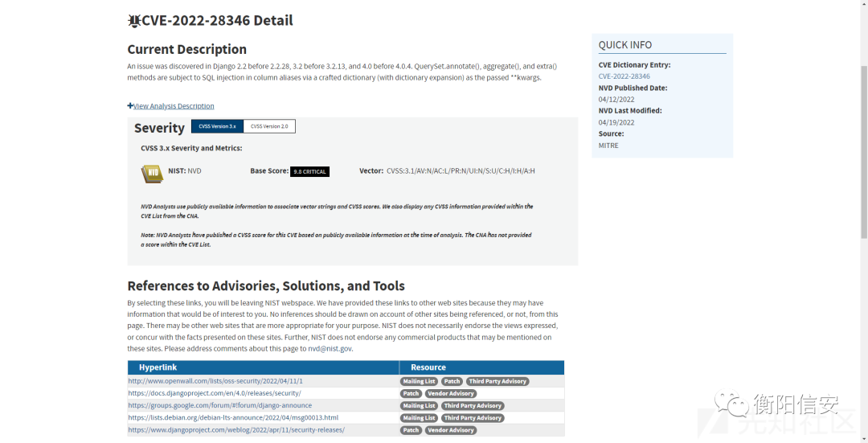Click the QUICK INFO heading
Screen dimensions: 868x443
tap(625, 45)
